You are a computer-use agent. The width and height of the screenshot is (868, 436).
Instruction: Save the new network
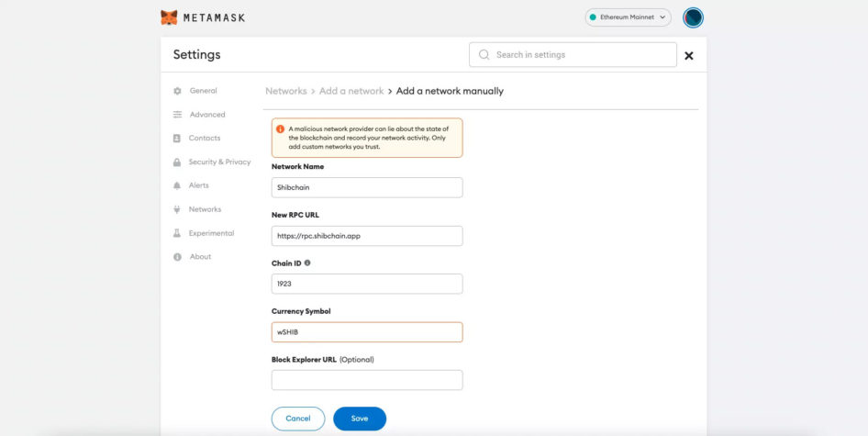click(360, 419)
